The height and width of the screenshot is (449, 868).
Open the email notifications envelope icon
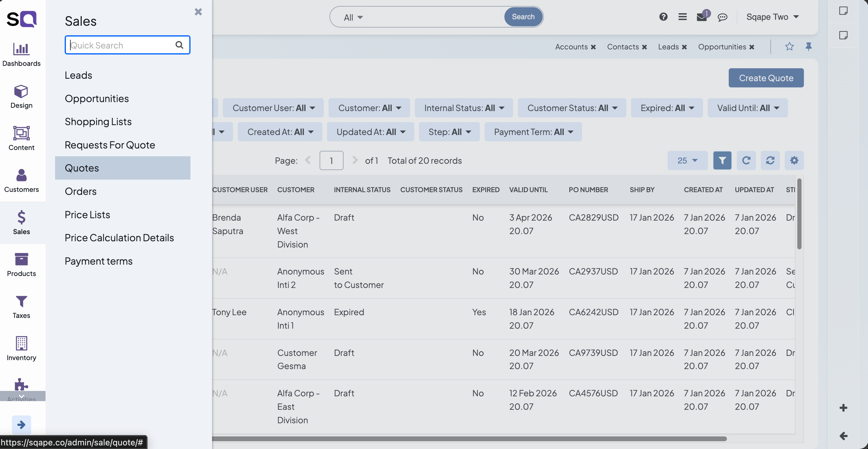(x=702, y=17)
